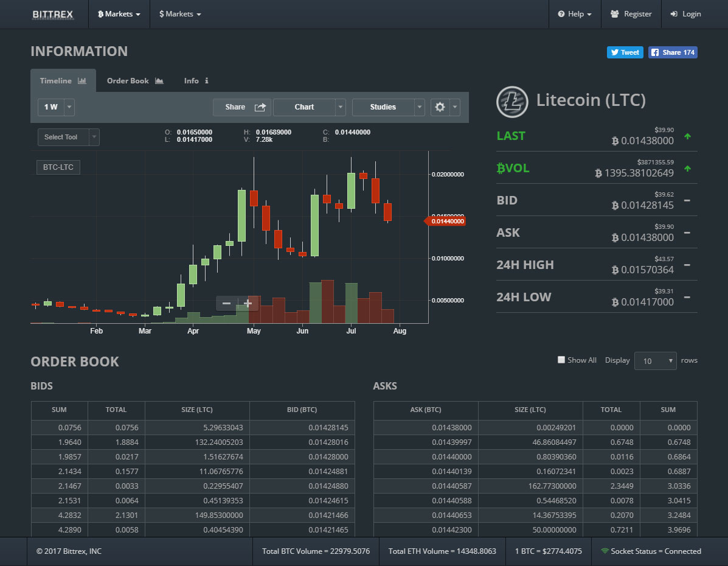Screen dimensions: 728x566
Task: Click the Order Book panel icon
Action: click(x=159, y=80)
